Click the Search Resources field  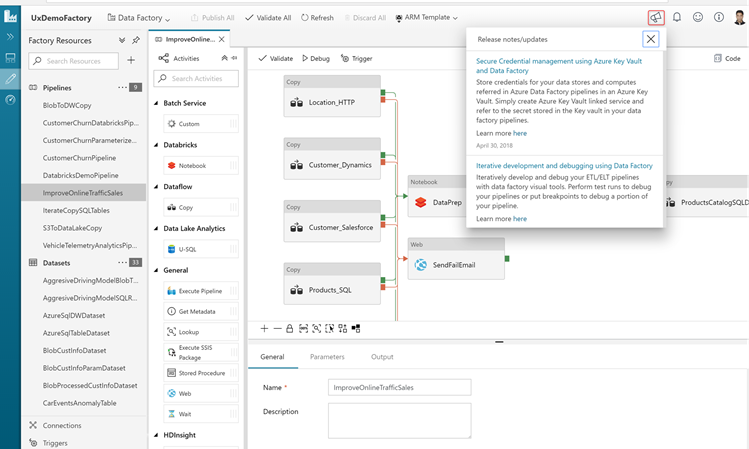click(74, 61)
